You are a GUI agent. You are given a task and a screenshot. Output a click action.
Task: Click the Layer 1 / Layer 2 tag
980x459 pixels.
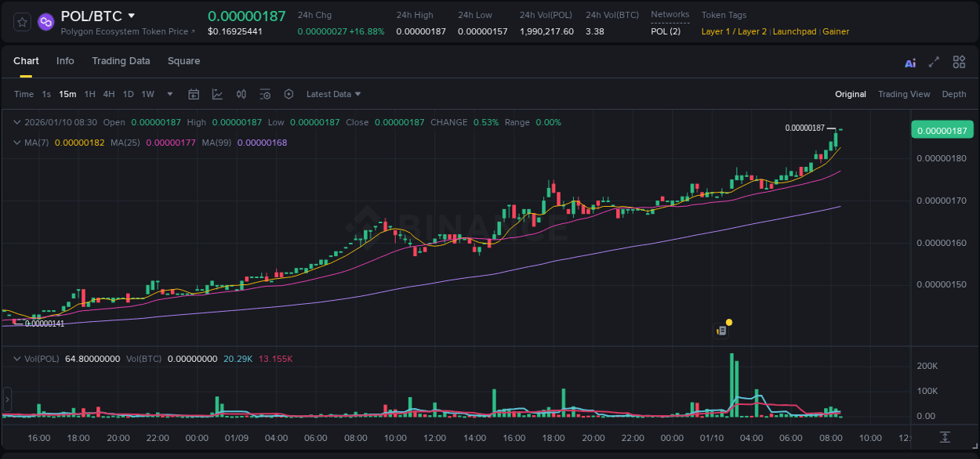click(x=733, y=31)
